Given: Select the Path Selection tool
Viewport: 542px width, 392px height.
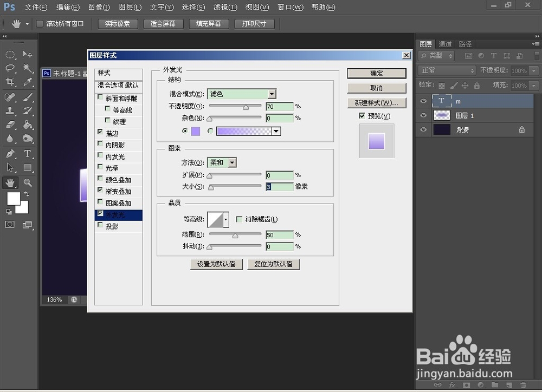Looking at the screenshot, I should [x=10, y=167].
